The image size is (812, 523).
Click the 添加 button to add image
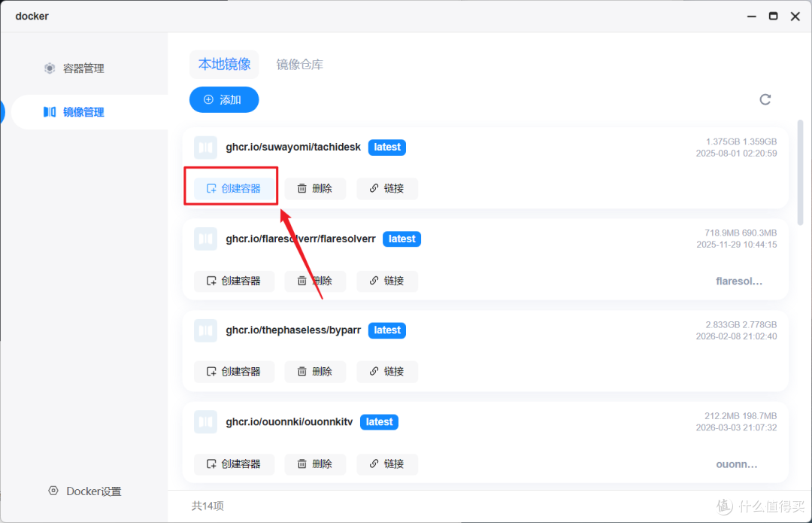[224, 99]
